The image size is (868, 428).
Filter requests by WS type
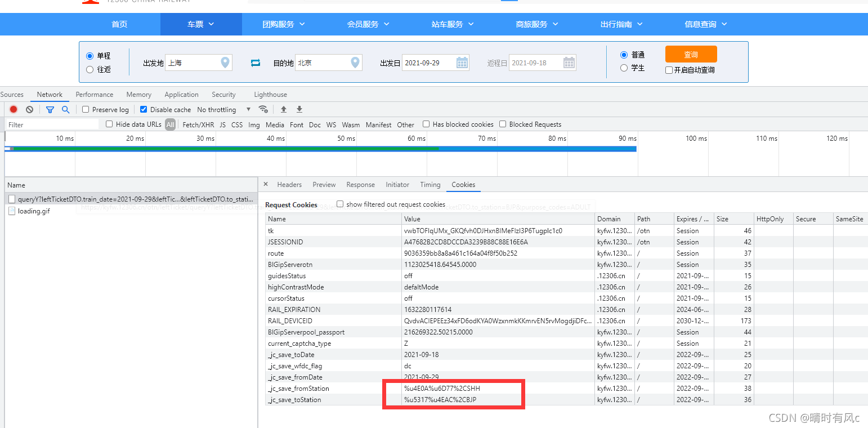click(331, 124)
